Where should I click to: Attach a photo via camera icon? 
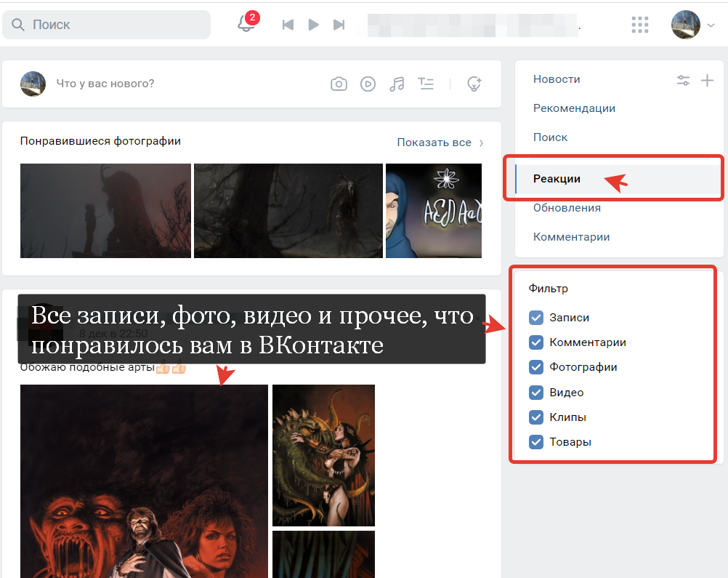tap(339, 84)
